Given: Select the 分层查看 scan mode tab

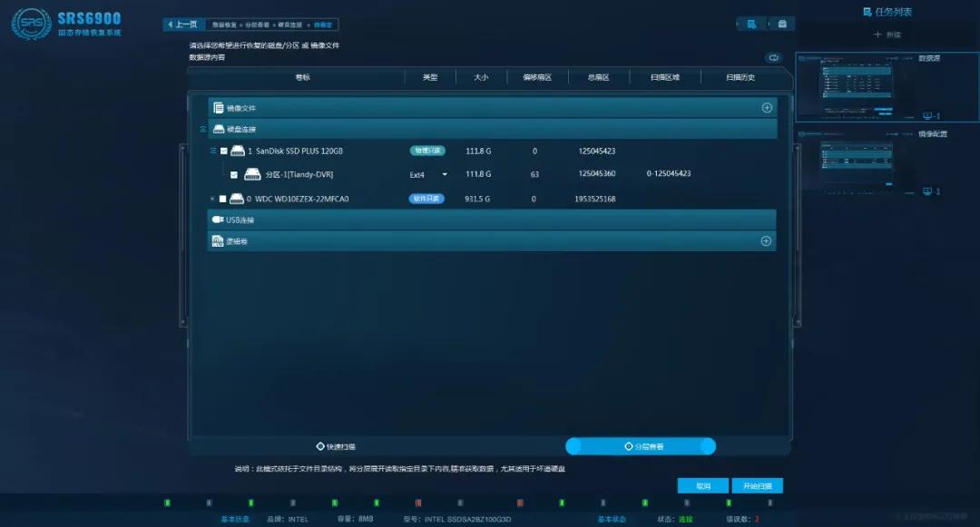Looking at the screenshot, I should tap(642, 446).
